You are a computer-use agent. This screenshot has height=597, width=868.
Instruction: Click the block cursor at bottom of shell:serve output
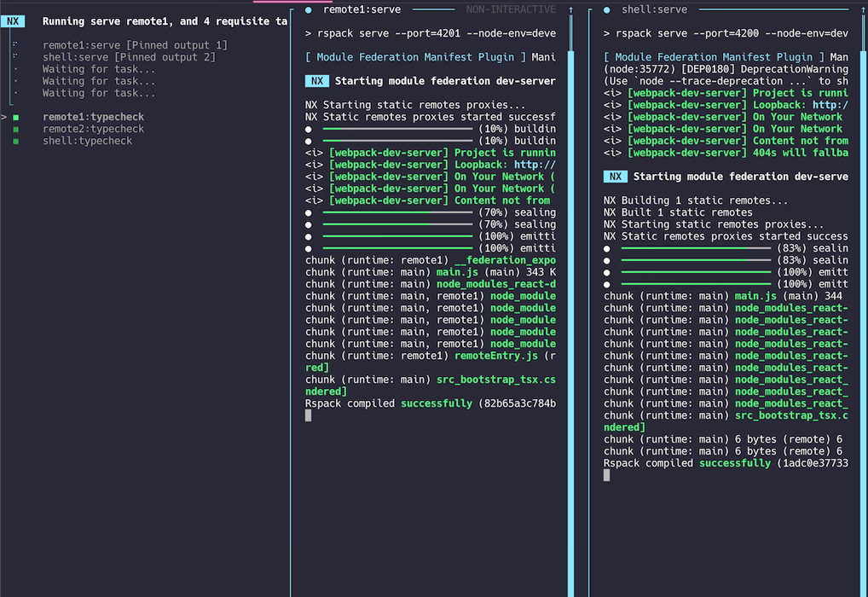[x=606, y=475]
